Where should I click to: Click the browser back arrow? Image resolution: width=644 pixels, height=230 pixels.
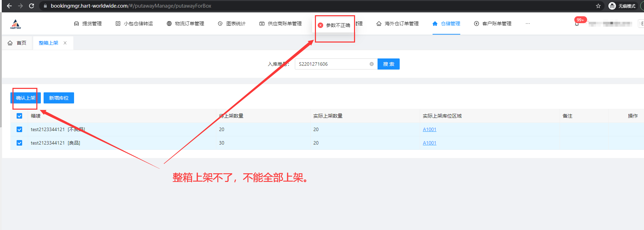click(x=9, y=6)
